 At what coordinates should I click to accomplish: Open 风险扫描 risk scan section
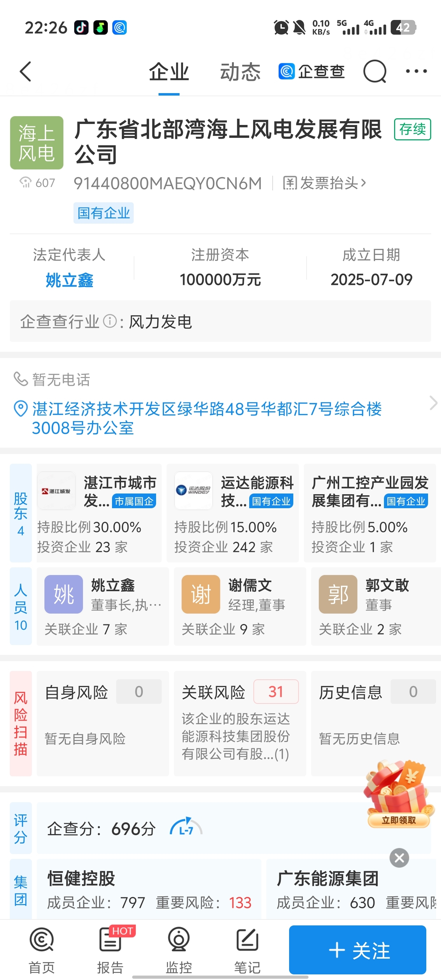(x=21, y=723)
